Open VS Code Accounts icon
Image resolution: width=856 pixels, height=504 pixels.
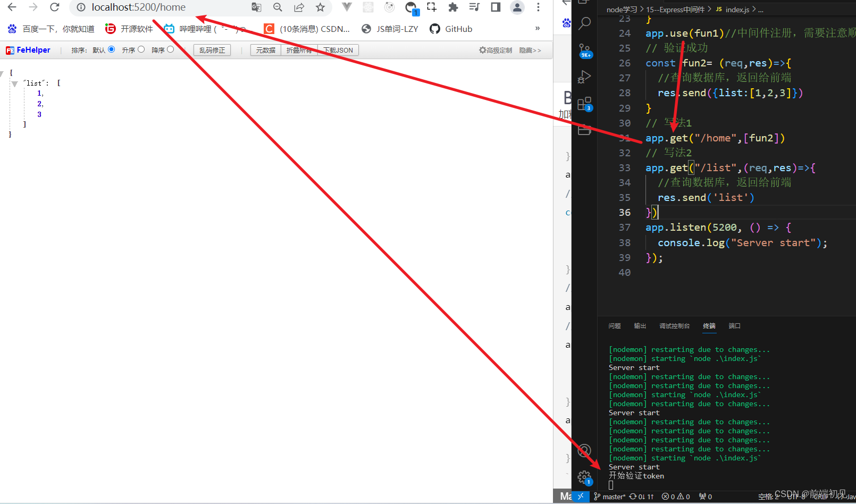pos(584,451)
